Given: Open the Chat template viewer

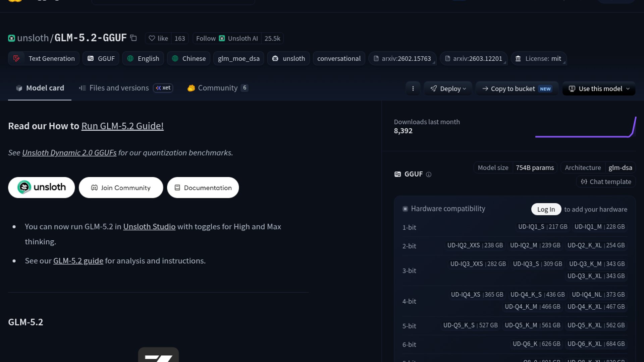Looking at the screenshot, I should pos(606,182).
